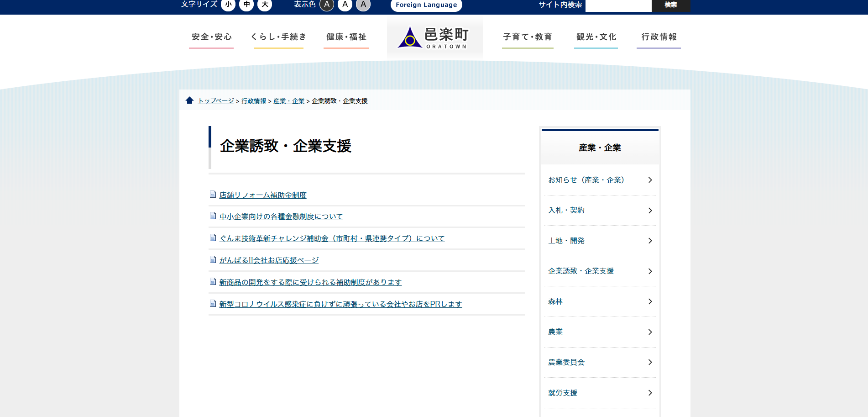Viewport: 868px width, 417px height.
Task: Click the home icon in breadcrumb
Action: click(x=190, y=100)
